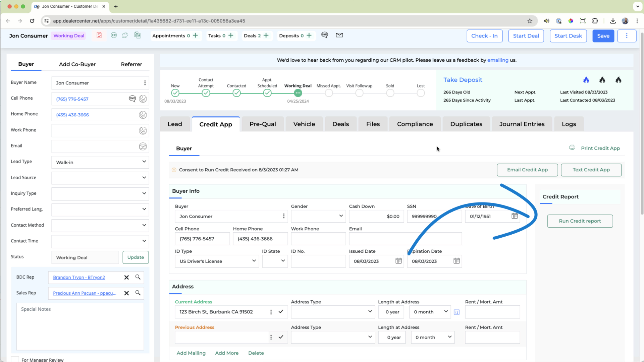Select the blue hot flame rating icon

586,80
